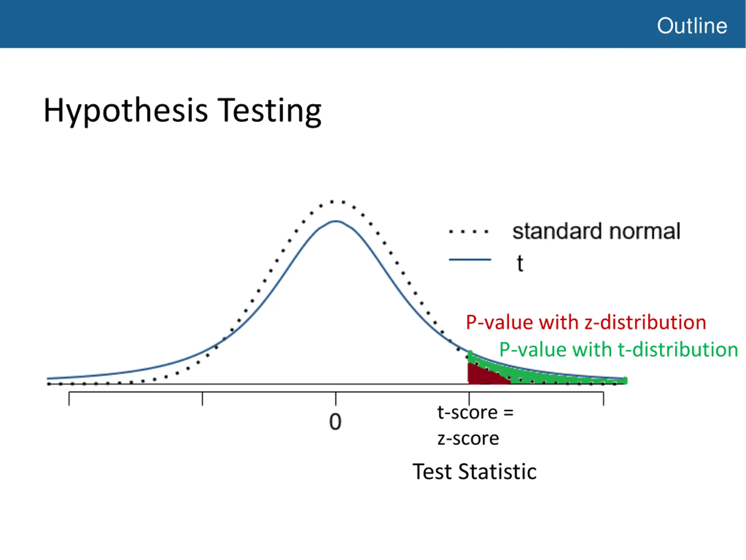746x560 pixels.
Task: Click the dotted line legend sample
Action: pyautogui.click(x=469, y=232)
